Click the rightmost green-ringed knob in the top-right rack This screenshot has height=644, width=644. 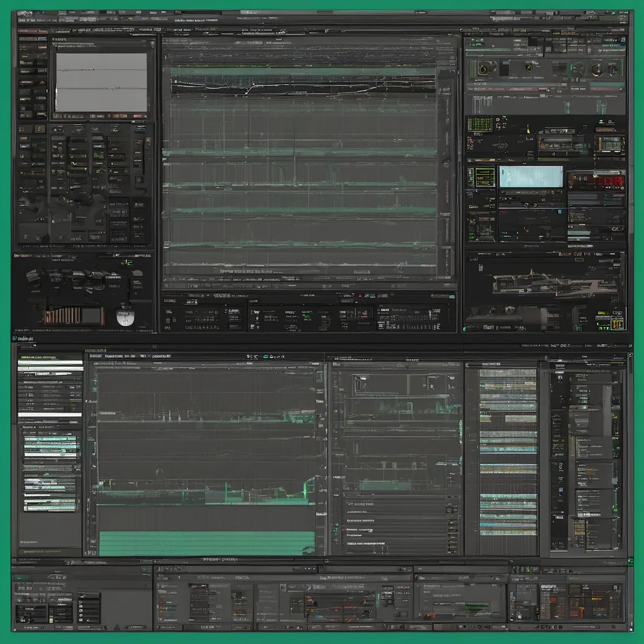[613, 69]
